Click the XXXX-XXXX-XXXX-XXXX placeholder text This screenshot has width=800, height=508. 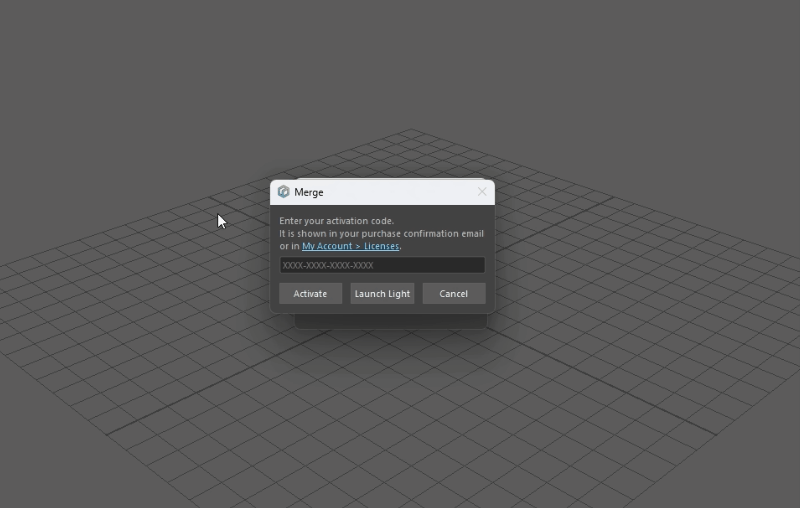coord(328,266)
